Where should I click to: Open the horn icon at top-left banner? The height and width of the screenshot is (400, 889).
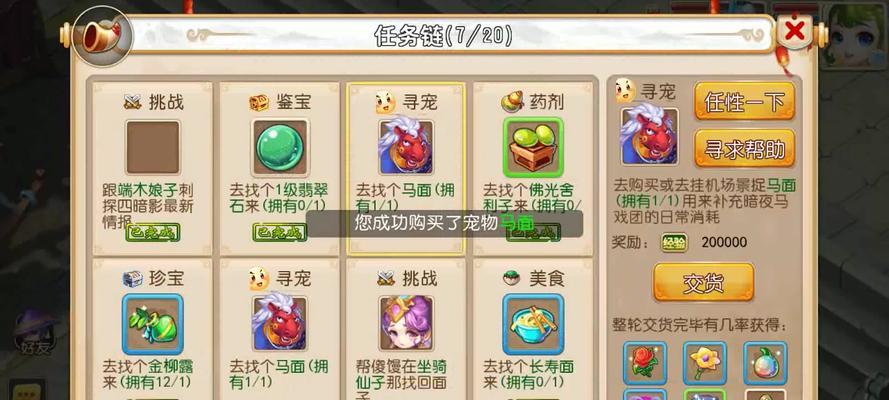103,37
